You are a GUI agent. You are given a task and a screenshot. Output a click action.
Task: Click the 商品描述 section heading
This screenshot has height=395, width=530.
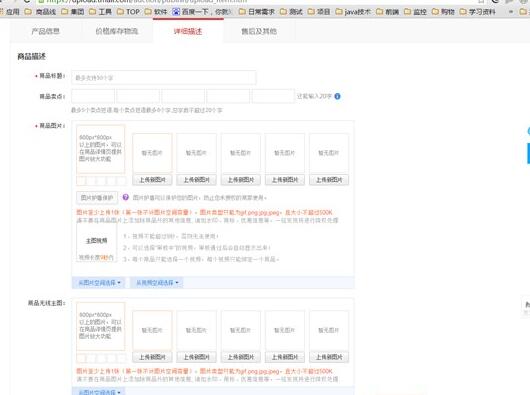[31, 56]
